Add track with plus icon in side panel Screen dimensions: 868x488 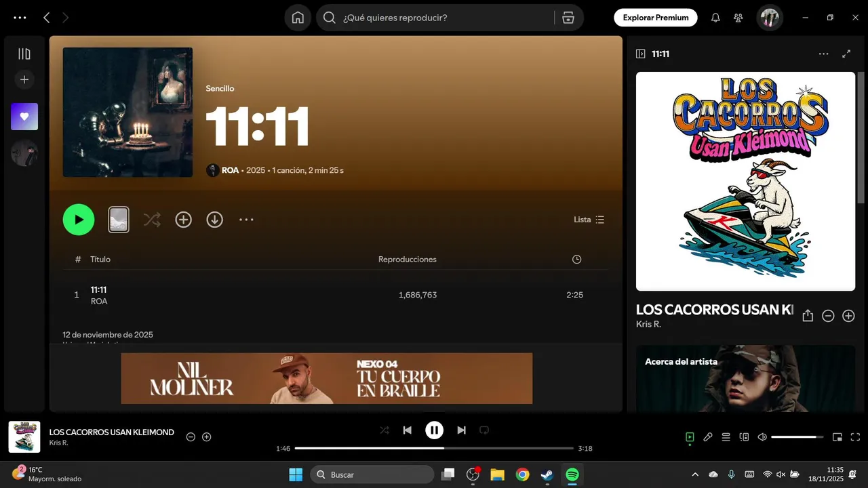(848, 316)
